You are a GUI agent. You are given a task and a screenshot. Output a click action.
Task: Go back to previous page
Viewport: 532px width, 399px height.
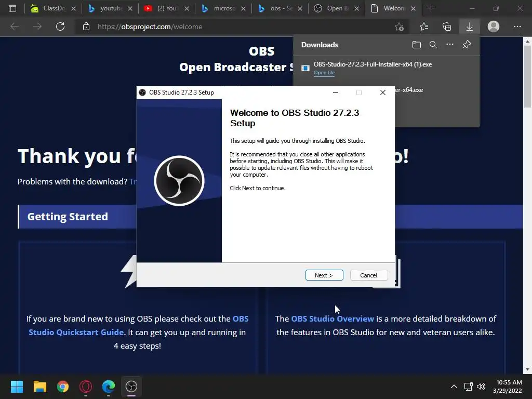pos(14,26)
